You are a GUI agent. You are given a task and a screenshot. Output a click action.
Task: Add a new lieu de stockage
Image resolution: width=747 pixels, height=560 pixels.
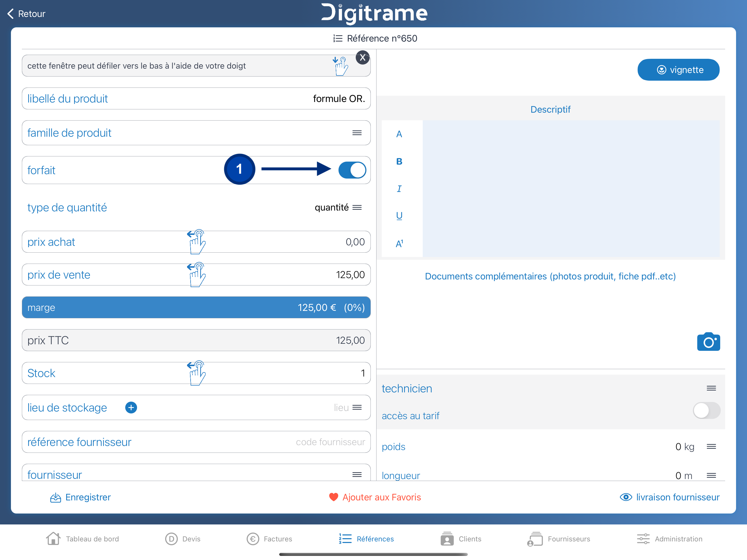131,408
